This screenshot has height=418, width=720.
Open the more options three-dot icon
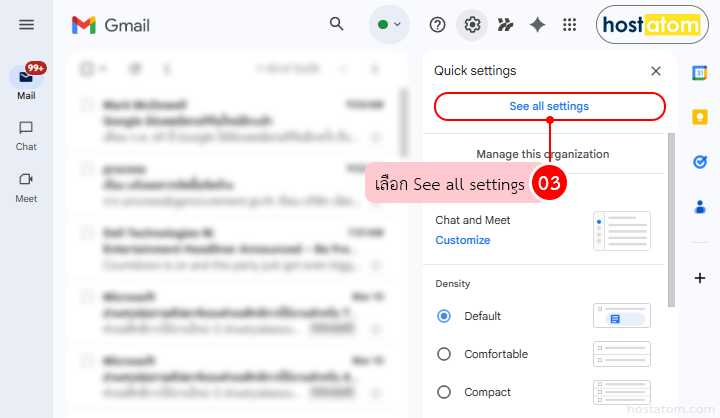[167, 69]
